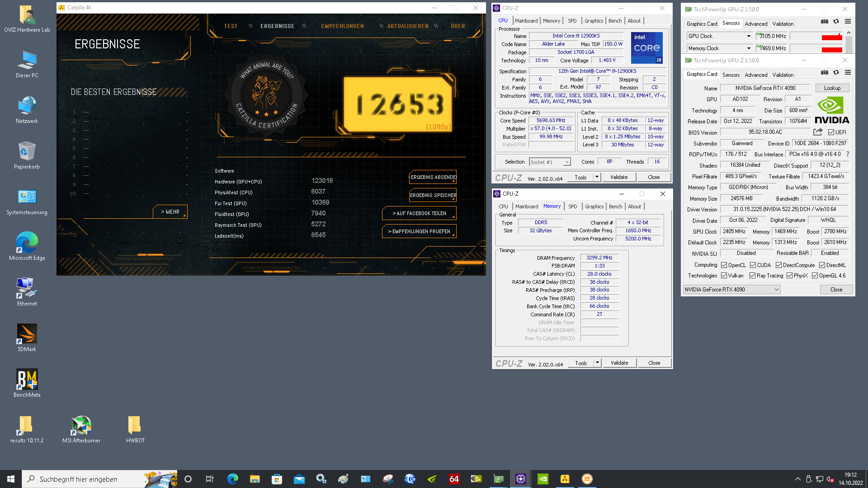Click the screenshot camera icon in GPU-Z Graphics Card window
The image size is (868, 488).
(825, 72)
